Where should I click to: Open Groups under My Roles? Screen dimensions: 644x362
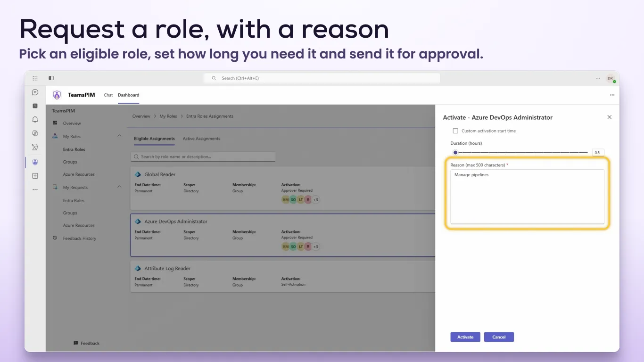[70, 162]
